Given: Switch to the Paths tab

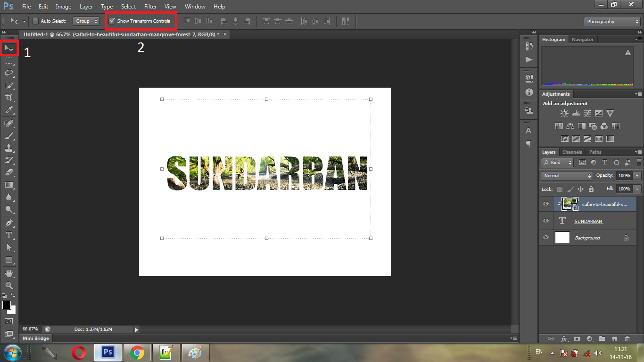Looking at the screenshot, I should coord(595,152).
